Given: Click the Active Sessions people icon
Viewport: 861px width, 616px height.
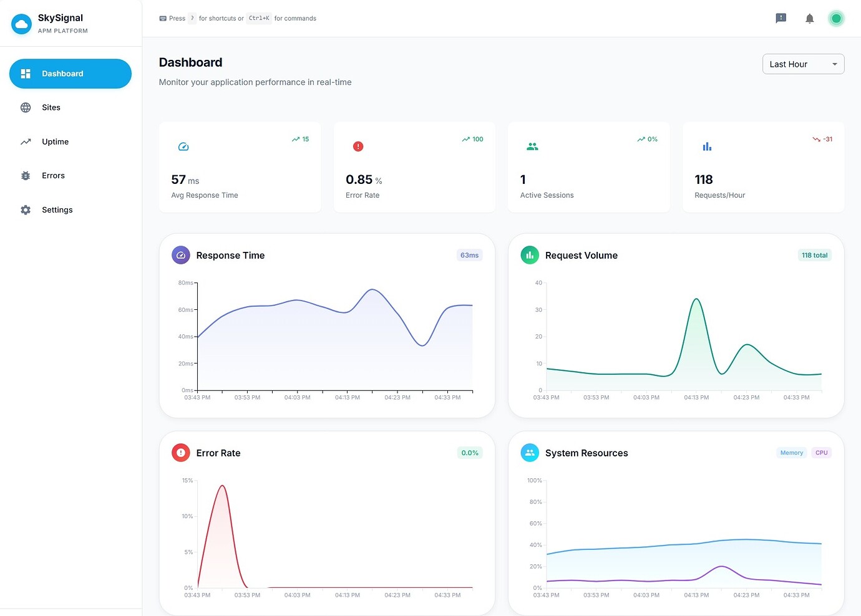Looking at the screenshot, I should click(x=532, y=147).
